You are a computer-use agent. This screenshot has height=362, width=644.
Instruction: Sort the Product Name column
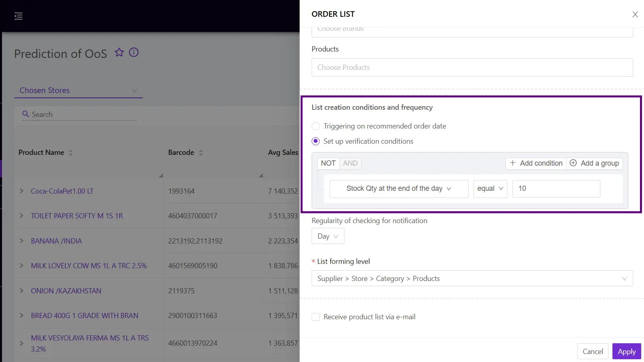(x=70, y=152)
